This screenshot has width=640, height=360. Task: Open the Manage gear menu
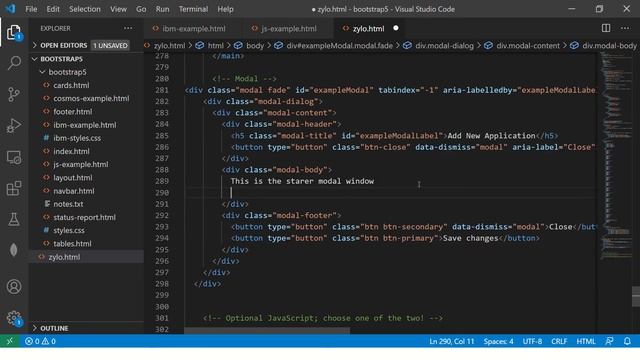pos(14,318)
